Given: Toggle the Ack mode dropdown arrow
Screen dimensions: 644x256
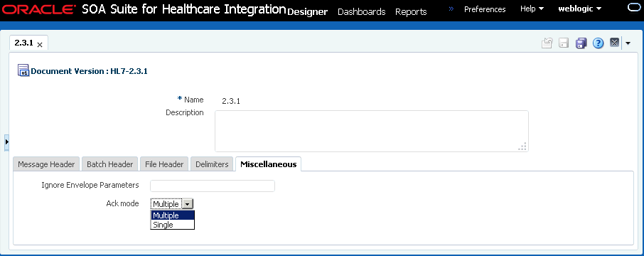Looking at the screenshot, I should point(187,204).
